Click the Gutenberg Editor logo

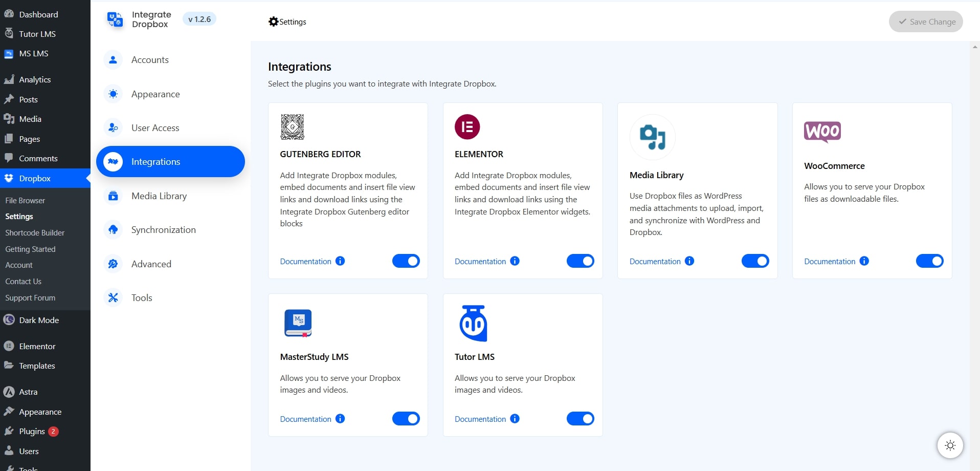293,126
